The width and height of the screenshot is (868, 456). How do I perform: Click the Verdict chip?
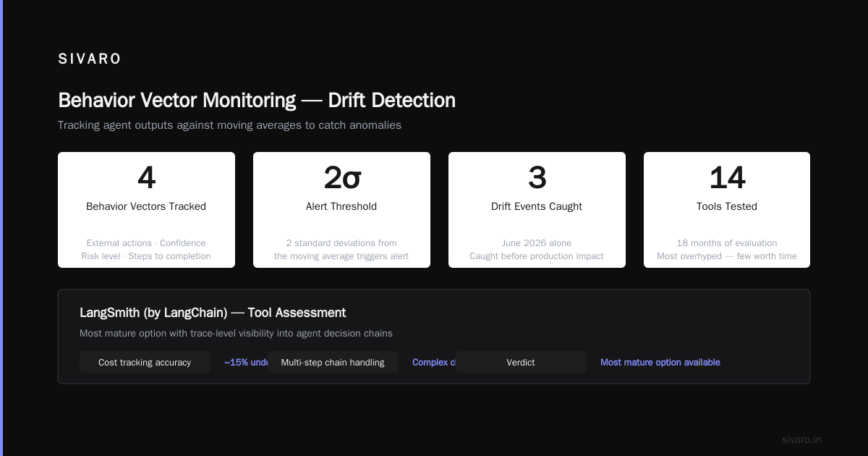[x=521, y=362]
